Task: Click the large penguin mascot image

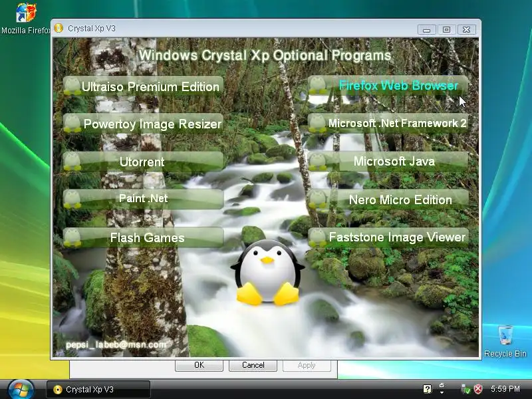Action: click(x=267, y=273)
